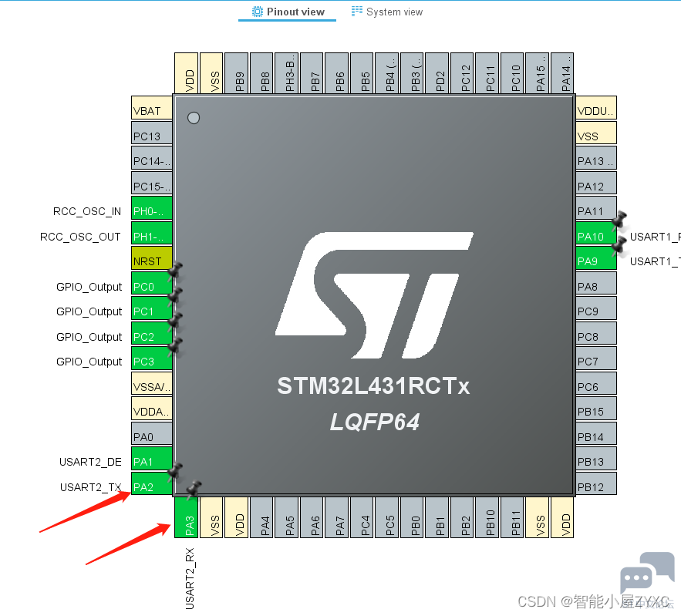Image resolution: width=681 pixels, height=616 pixels.
Task: Click the chat bubble icon
Action: click(x=647, y=572)
